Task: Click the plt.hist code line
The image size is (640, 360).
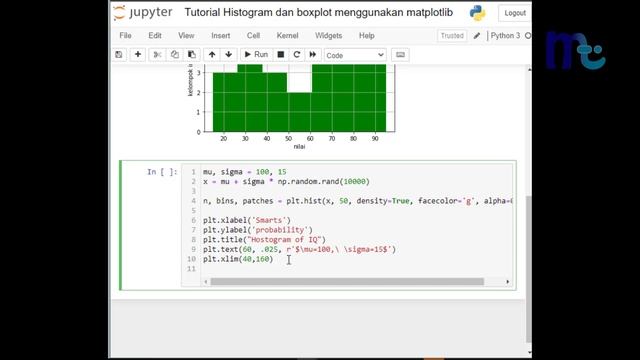Action: [x=358, y=201]
